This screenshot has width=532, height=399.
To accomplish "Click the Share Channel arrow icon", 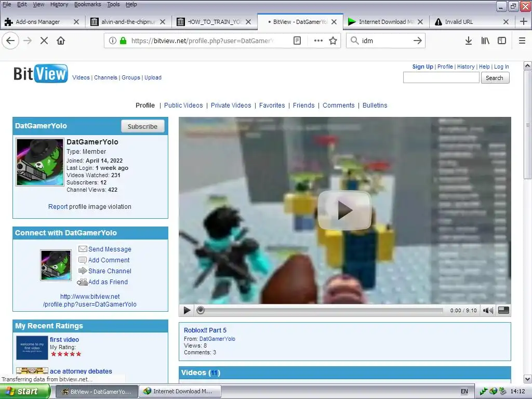I will click(83, 271).
